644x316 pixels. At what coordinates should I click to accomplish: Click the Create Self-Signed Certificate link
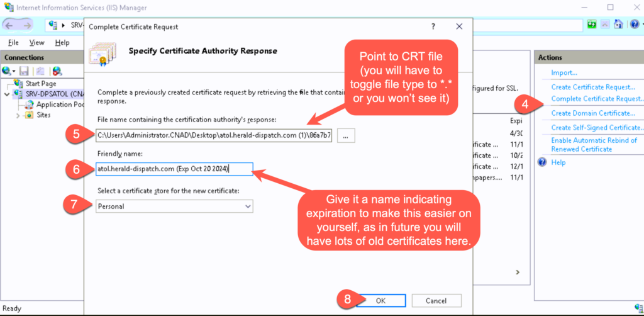(x=597, y=128)
